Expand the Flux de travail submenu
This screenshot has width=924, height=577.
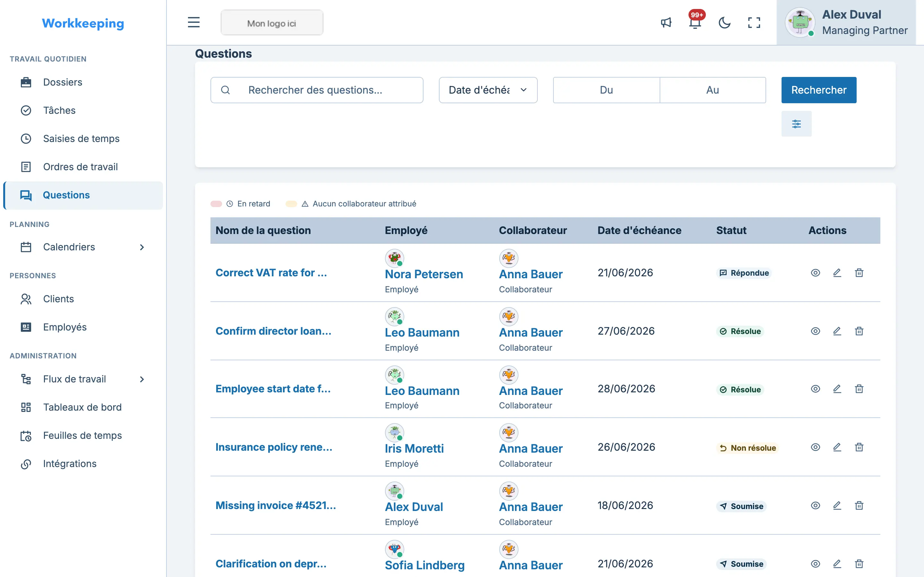pyautogui.click(x=142, y=379)
